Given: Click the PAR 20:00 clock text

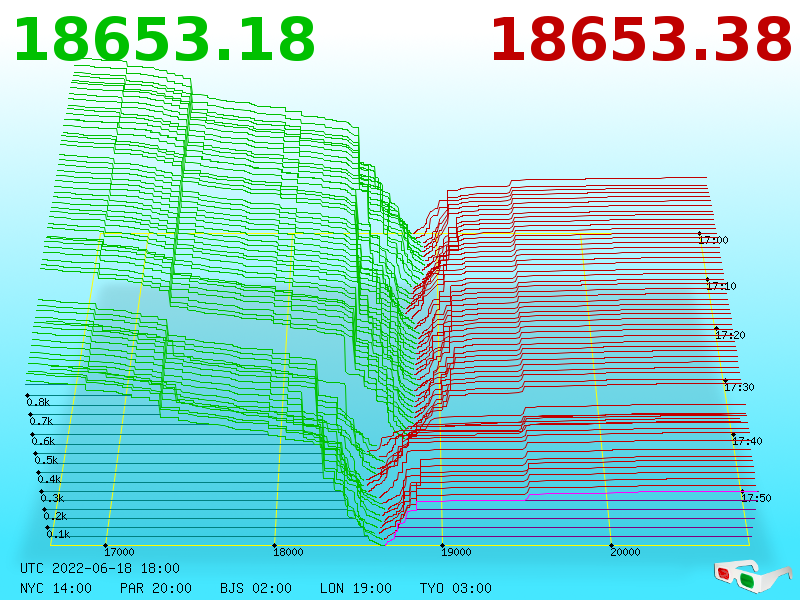Looking at the screenshot, I should click(156, 588).
